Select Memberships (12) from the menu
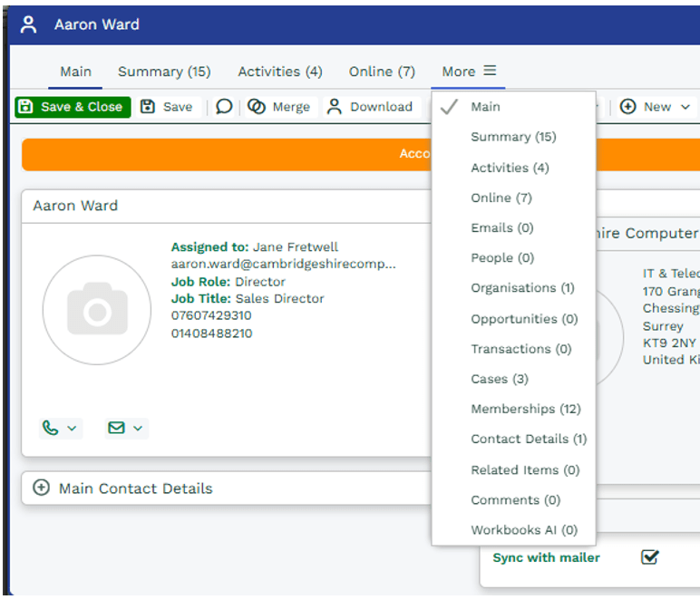Viewport: 700px width, 609px height. pos(525,409)
